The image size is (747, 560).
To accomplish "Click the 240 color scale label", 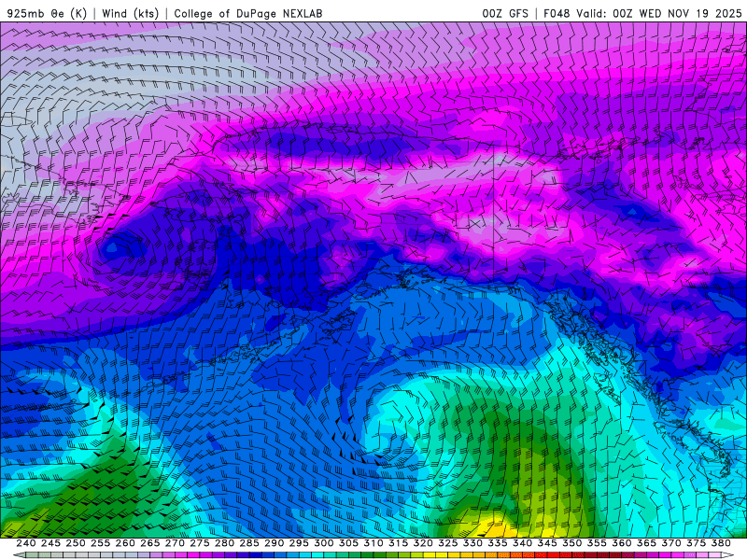I will pos(26,543).
